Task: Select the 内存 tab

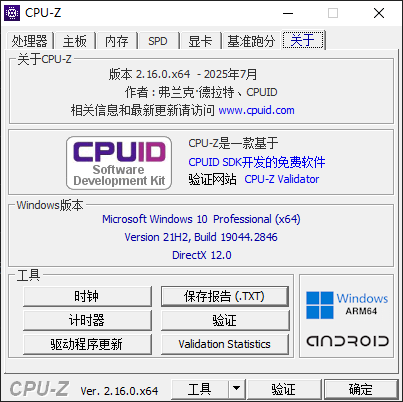Action: coord(117,41)
